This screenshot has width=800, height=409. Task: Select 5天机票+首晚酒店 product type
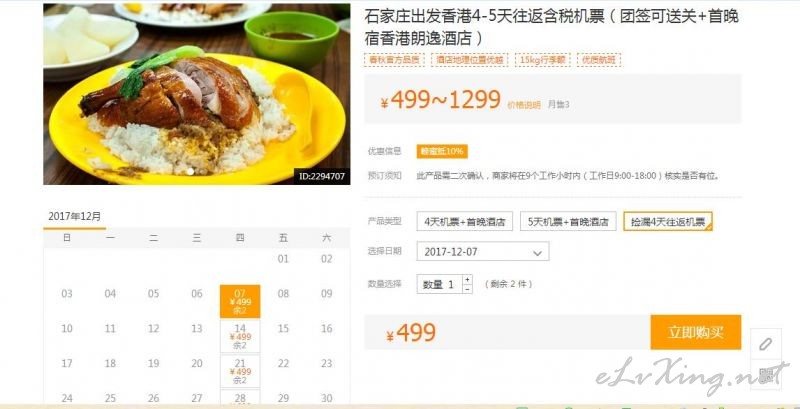coord(568,221)
